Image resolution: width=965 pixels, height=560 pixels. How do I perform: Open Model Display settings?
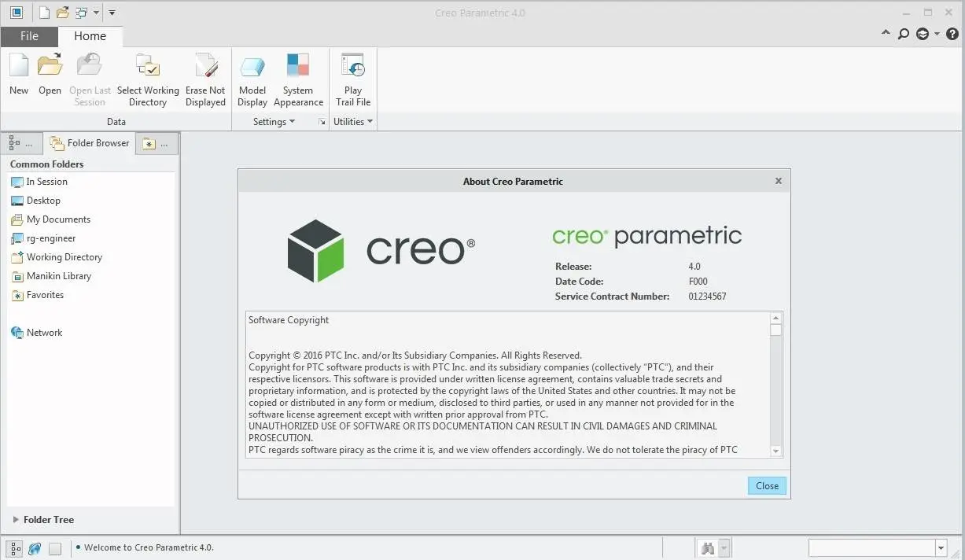tap(252, 79)
